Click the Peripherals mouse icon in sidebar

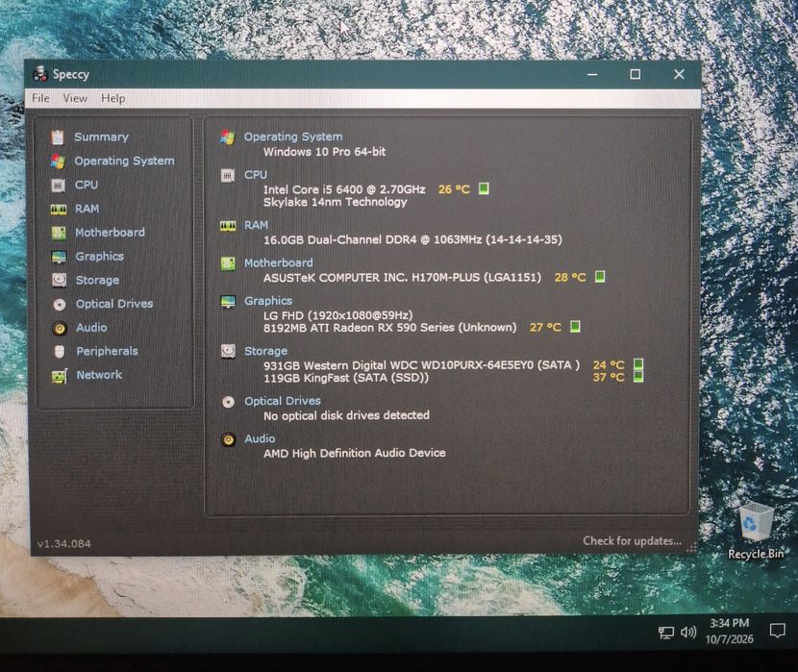60,352
